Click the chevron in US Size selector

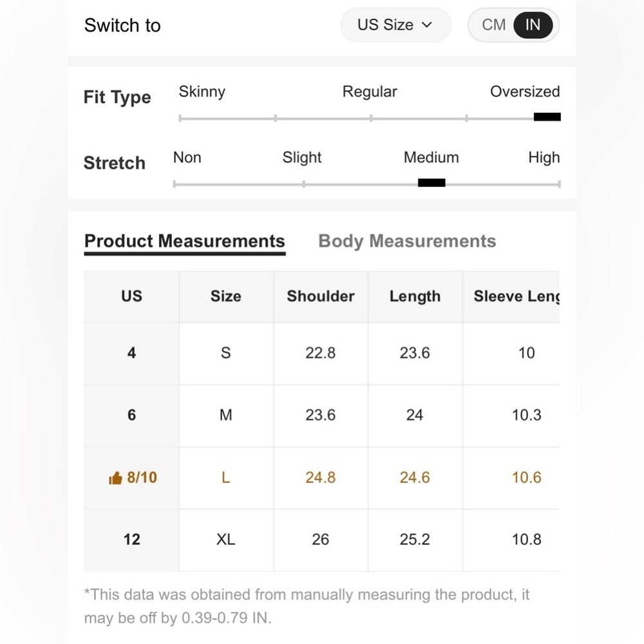tap(427, 25)
